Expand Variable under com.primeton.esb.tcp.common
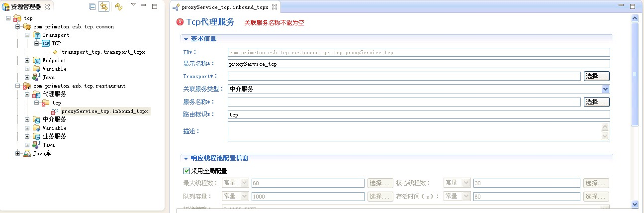Screen dimensions: 644x213 [x=28, y=69]
